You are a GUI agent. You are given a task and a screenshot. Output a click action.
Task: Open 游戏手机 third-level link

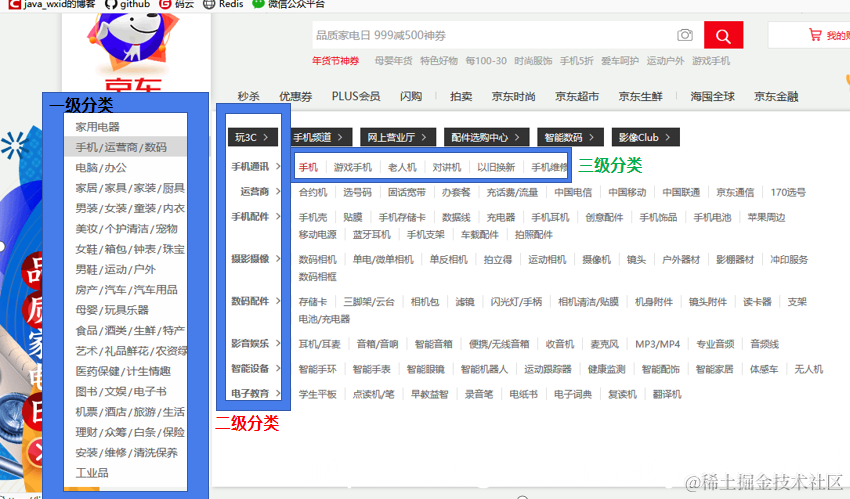point(352,167)
